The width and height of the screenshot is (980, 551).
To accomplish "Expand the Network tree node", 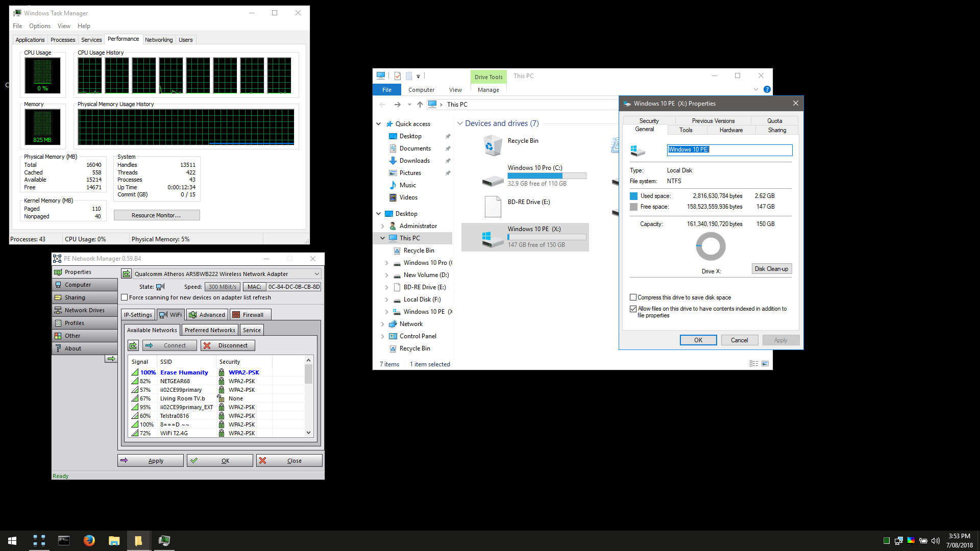I will [382, 324].
